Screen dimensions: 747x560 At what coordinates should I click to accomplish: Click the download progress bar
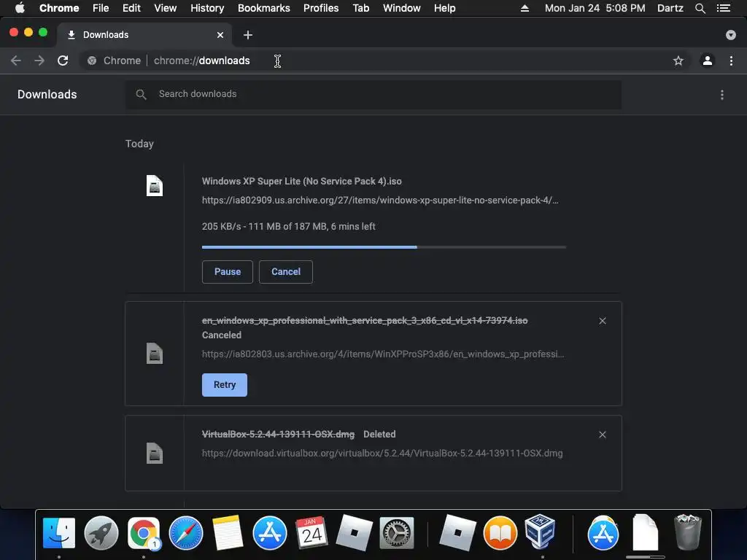pos(384,247)
